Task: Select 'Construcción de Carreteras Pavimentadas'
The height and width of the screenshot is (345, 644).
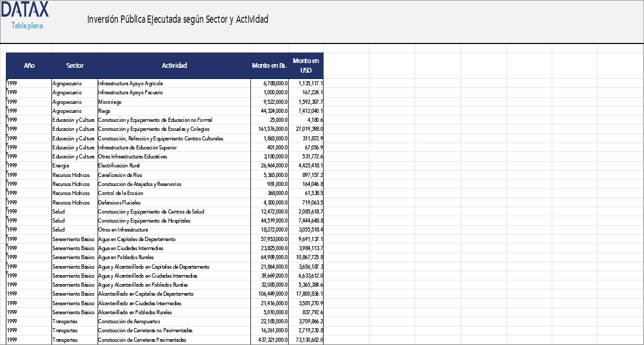Action: pyautogui.click(x=174, y=340)
